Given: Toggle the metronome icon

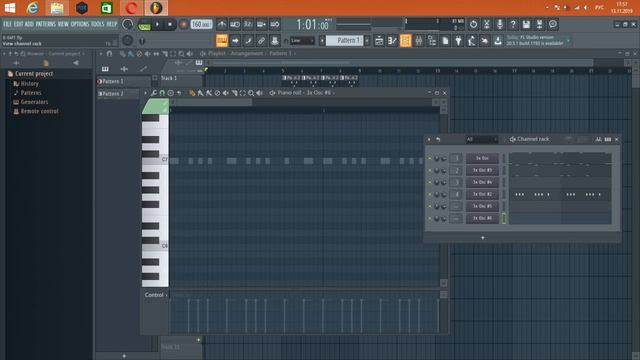Looking at the screenshot, I should point(222,24).
